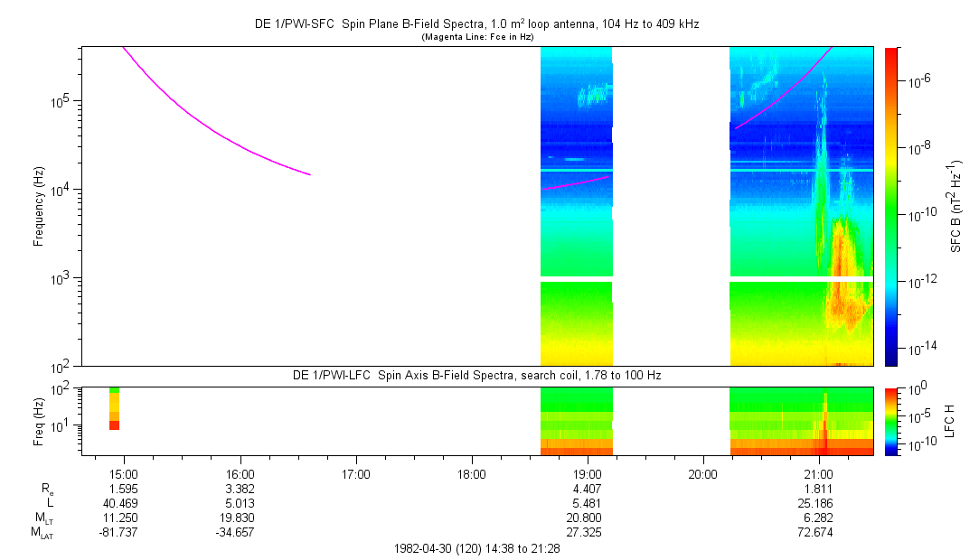979x560 pixels.
Task: Click the Re value 4.407 under 19:00
Action: (587, 489)
